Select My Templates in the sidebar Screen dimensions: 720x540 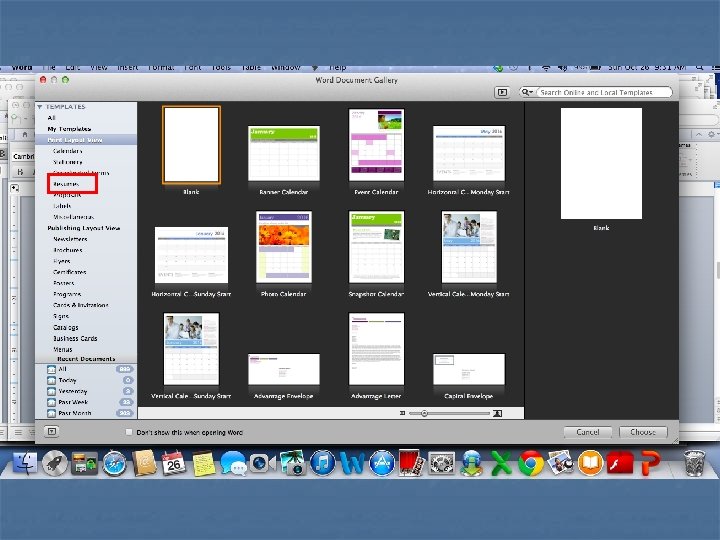(69, 129)
